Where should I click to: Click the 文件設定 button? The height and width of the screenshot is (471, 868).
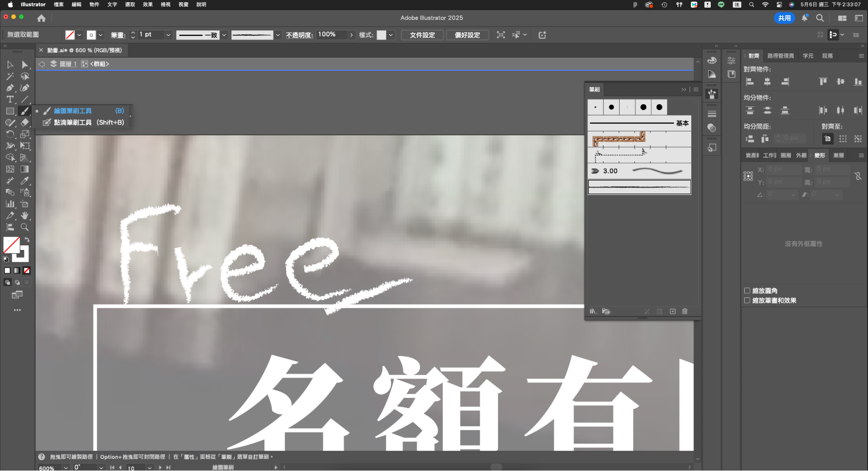(x=422, y=35)
